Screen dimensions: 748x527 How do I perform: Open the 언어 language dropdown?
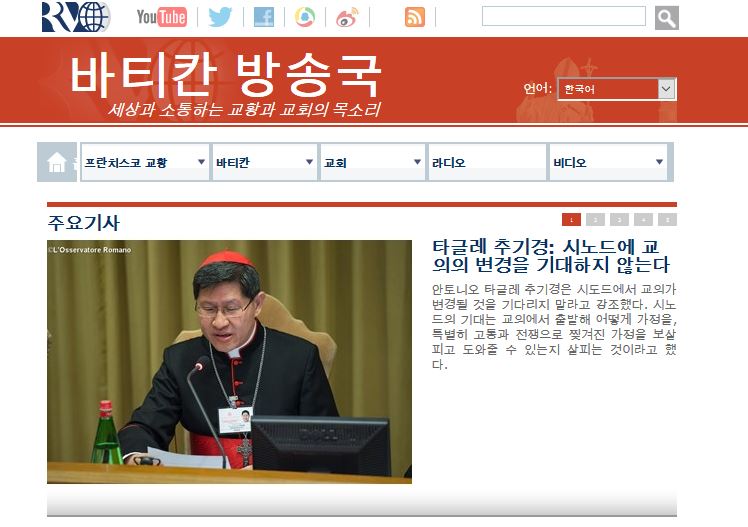point(617,89)
